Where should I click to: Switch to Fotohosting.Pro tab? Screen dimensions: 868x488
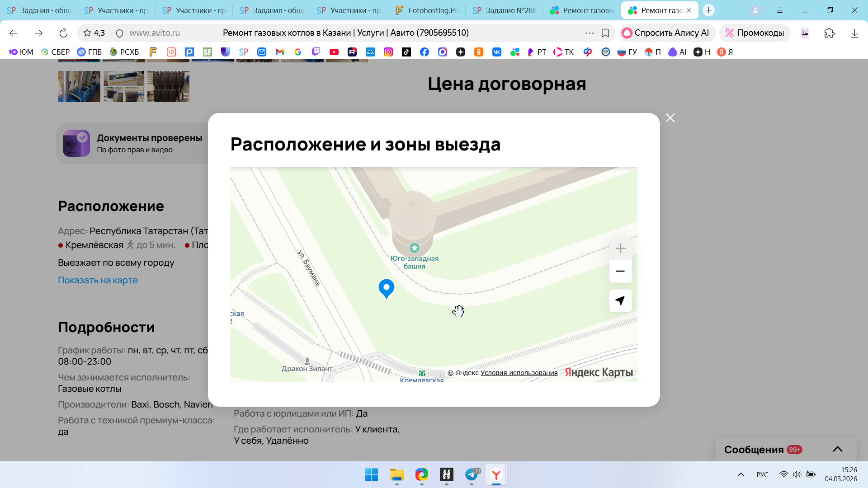tap(427, 10)
